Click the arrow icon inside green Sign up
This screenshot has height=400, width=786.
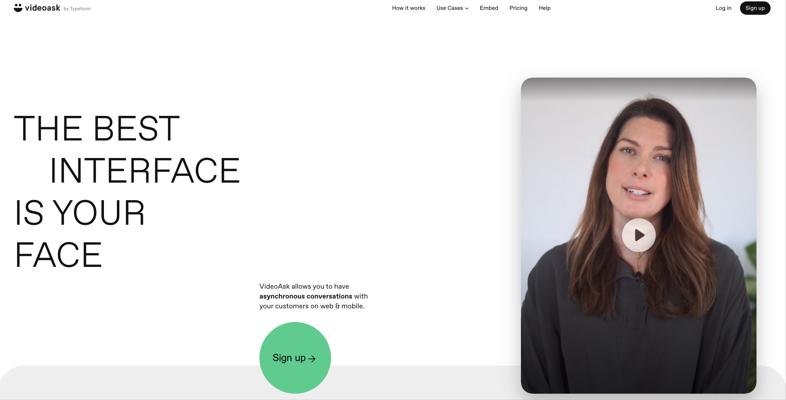coord(312,359)
